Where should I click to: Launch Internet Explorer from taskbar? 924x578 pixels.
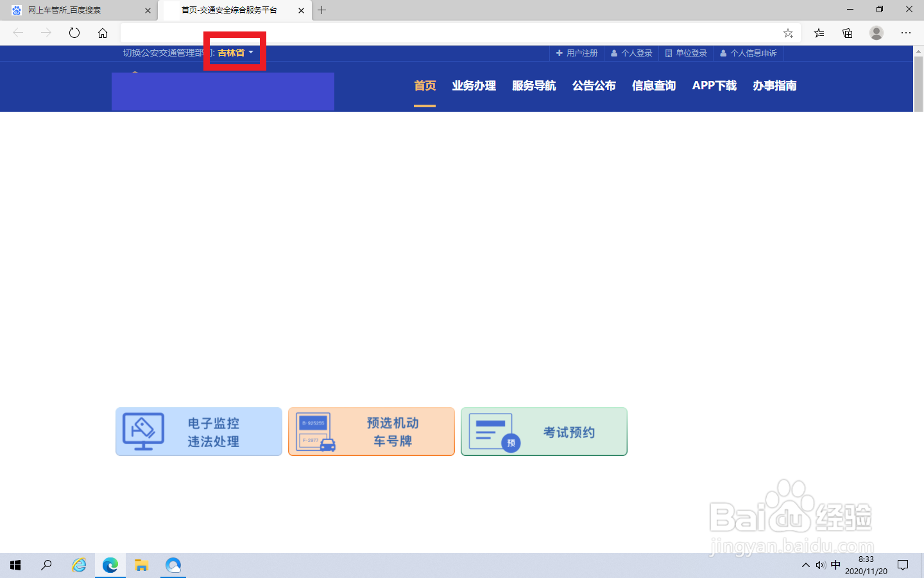click(x=79, y=565)
